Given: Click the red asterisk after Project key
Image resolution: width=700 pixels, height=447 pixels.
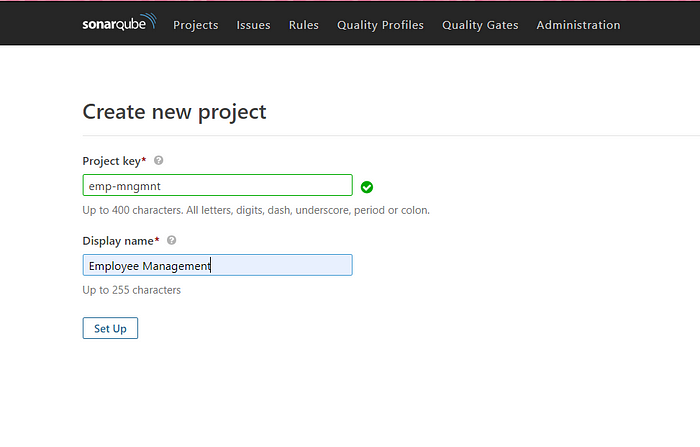Looking at the screenshot, I should click(144, 159).
